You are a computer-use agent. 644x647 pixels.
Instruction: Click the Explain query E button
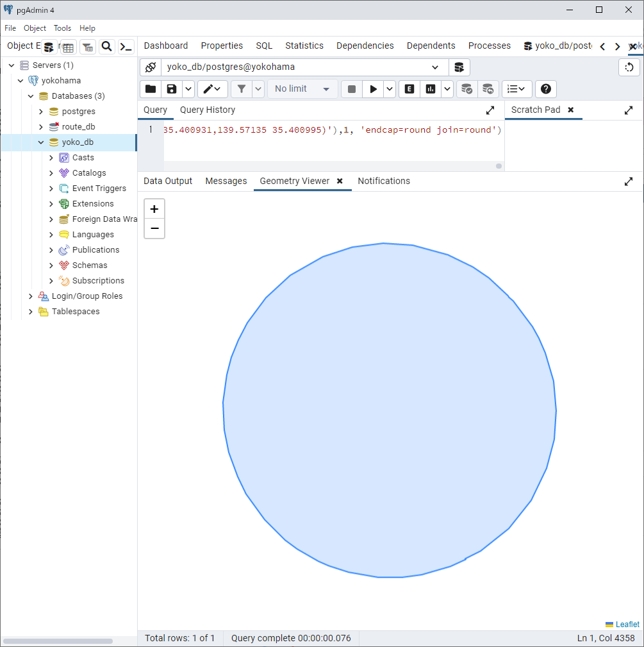pyautogui.click(x=409, y=89)
